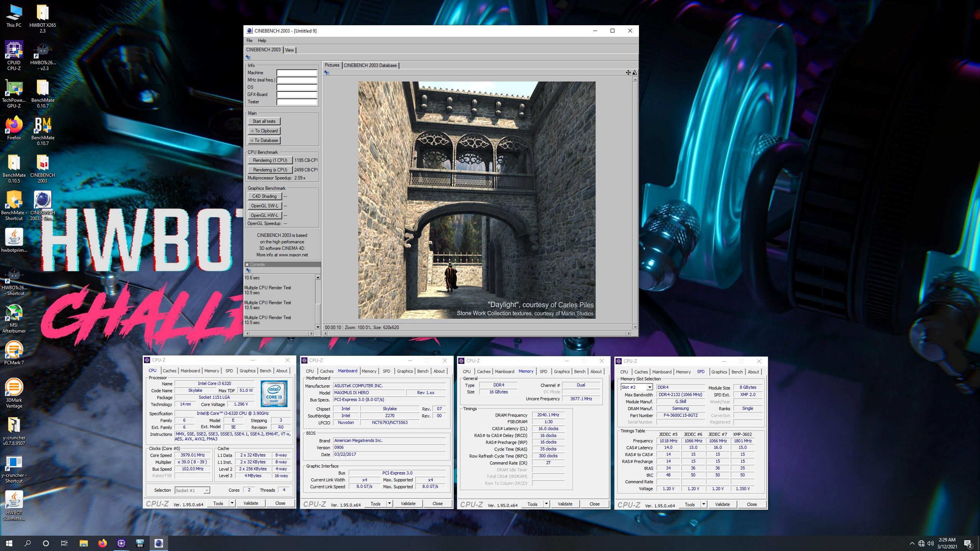
Task: Click the volume icon in the system tray
Action: (931, 543)
